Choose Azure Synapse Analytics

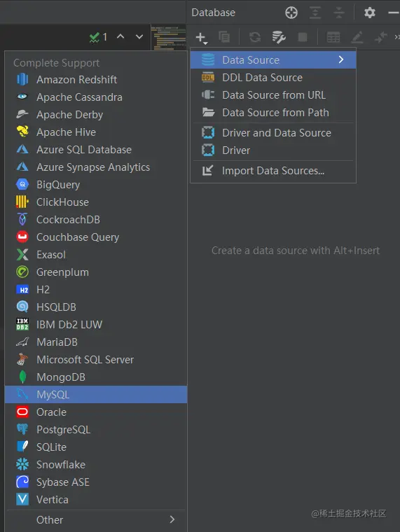pos(96,167)
